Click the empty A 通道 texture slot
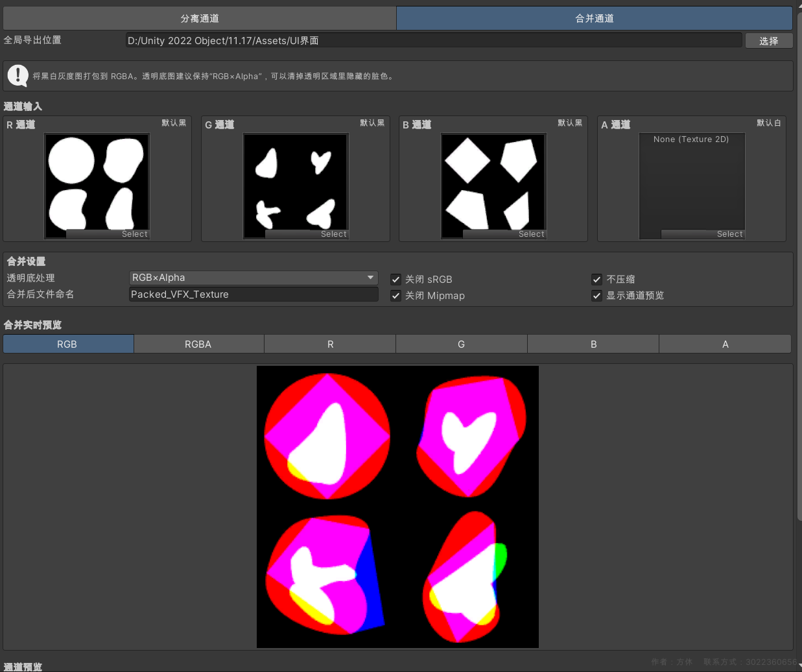 point(692,185)
